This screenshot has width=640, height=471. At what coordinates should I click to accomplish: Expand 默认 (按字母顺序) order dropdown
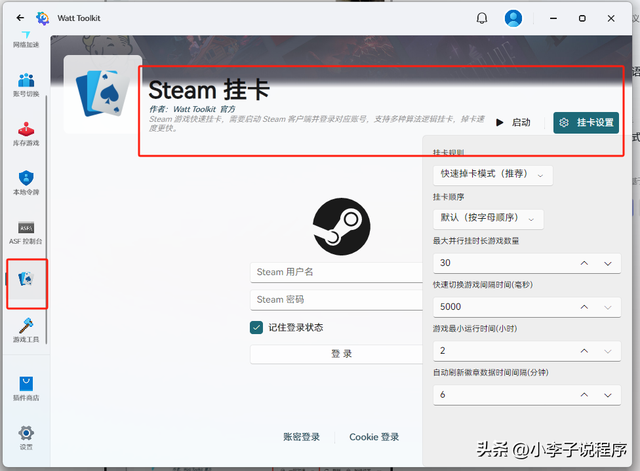(488, 219)
